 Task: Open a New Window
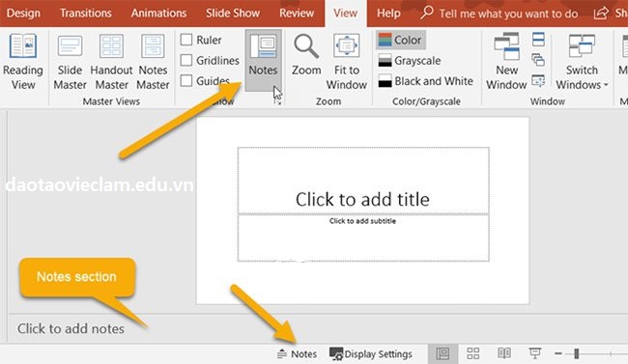click(506, 62)
